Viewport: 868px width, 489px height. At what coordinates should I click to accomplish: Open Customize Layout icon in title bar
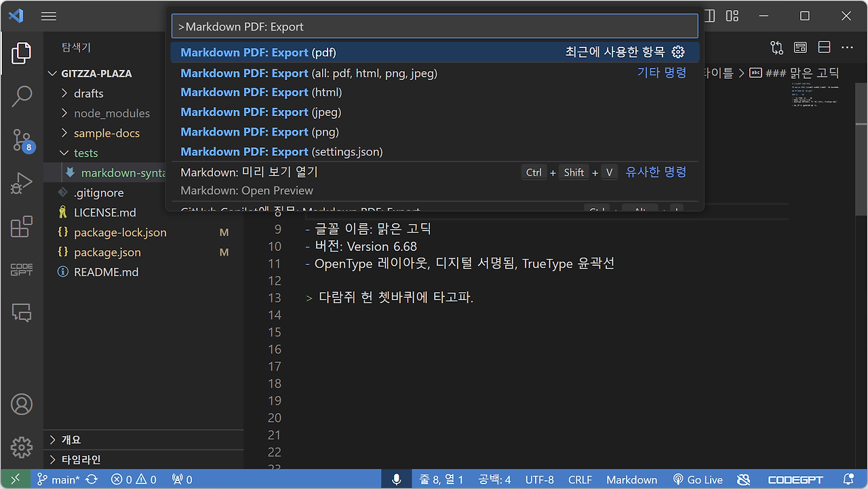click(732, 16)
